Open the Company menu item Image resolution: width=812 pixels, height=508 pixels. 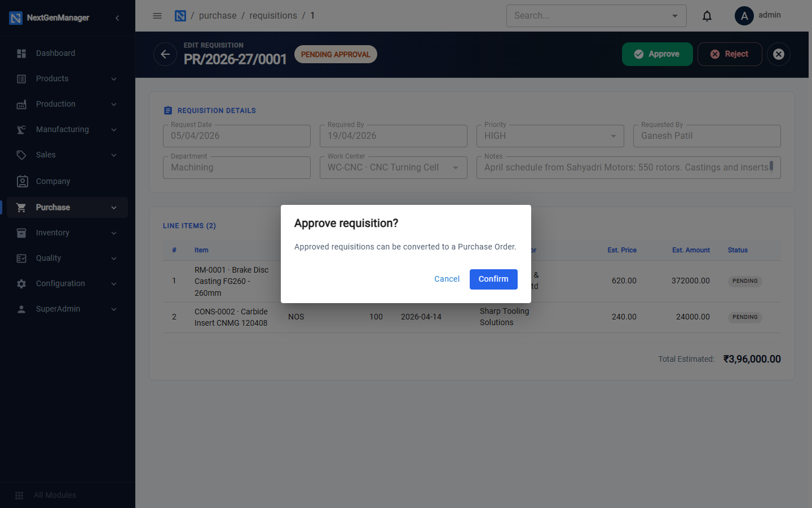pos(68,181)
